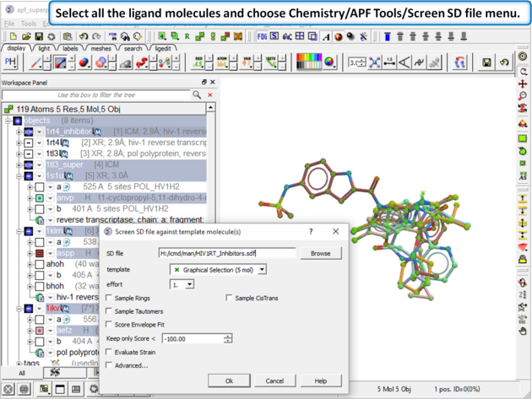Image resolution: width=532 pixels, height=399 pixels.
Task: Open the Tools menu
Action: click(x=28, y=24)
